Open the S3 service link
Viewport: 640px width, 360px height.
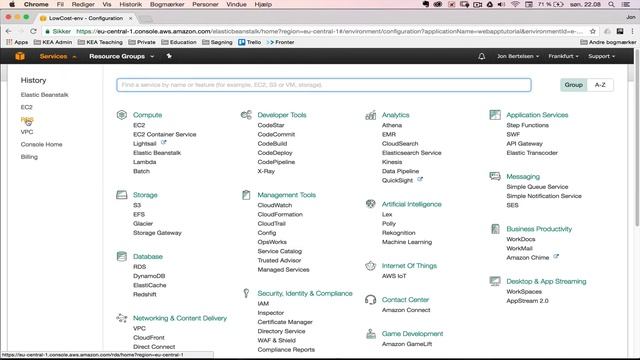[x=137, y=205]
